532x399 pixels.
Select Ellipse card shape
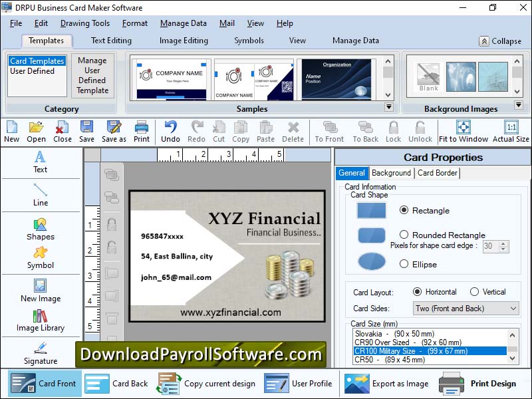click(x=404, y=264)
